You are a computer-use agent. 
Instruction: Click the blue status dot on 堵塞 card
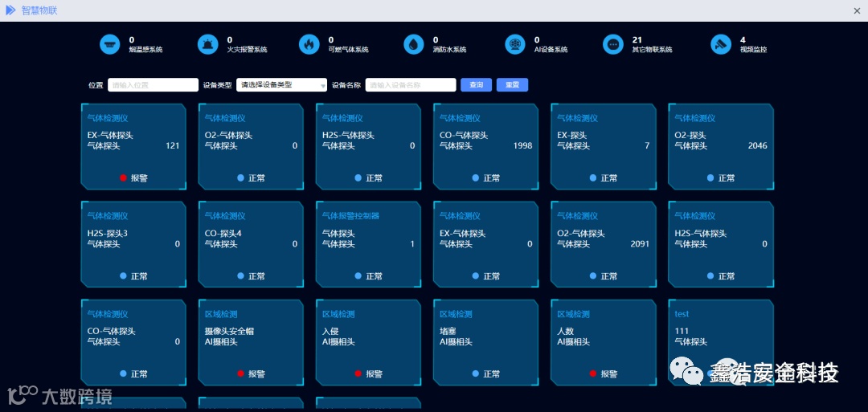[476, 373]
